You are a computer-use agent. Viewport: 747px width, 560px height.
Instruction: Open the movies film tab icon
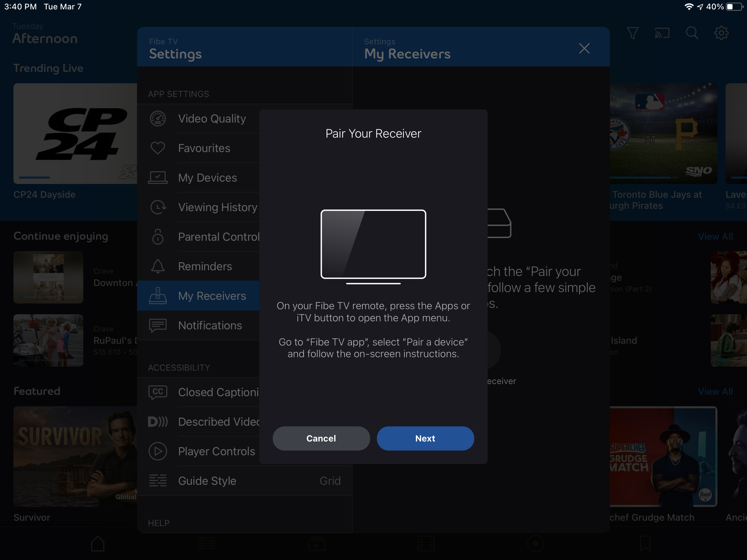tap(426, 544)
